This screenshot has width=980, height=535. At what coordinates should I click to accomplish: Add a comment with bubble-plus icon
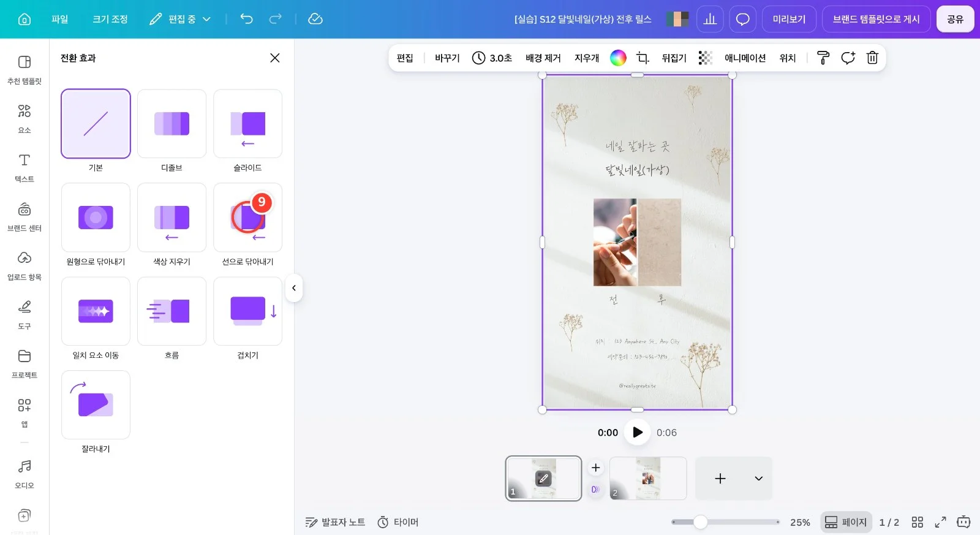point(848,58)
